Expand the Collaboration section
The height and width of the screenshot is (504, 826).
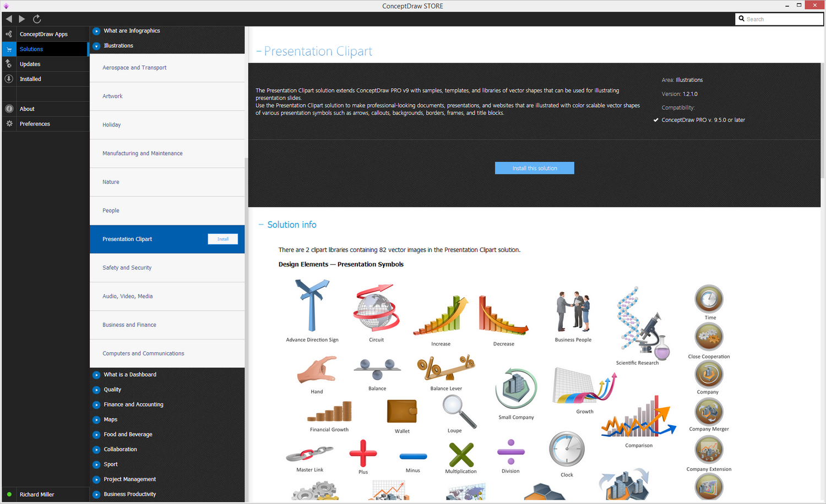(x=96, y=450)
